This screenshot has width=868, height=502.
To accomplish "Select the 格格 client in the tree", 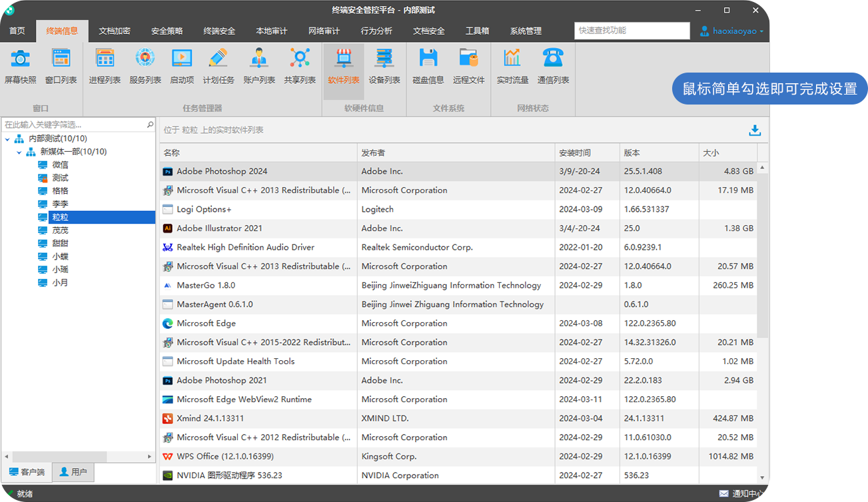I will pos(60,191).
